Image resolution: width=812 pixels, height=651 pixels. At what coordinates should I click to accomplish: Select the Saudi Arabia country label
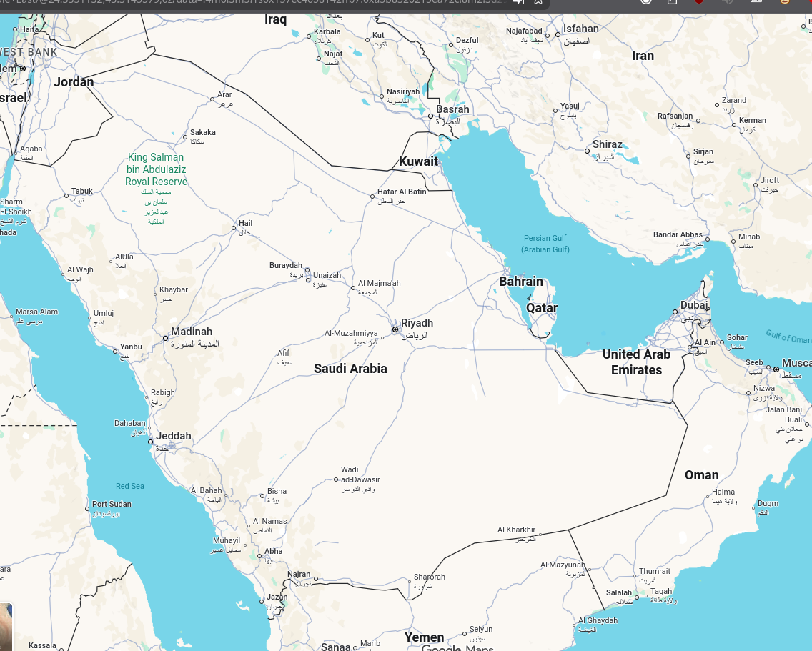pos(350,369)
